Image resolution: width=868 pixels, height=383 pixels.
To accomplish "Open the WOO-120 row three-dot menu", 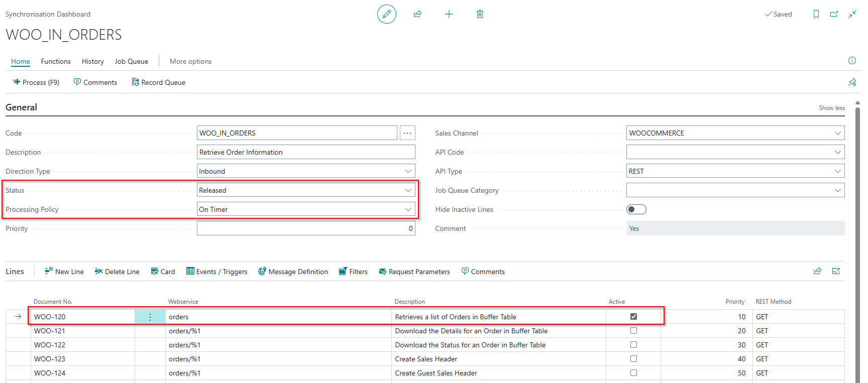I will 150,317.
